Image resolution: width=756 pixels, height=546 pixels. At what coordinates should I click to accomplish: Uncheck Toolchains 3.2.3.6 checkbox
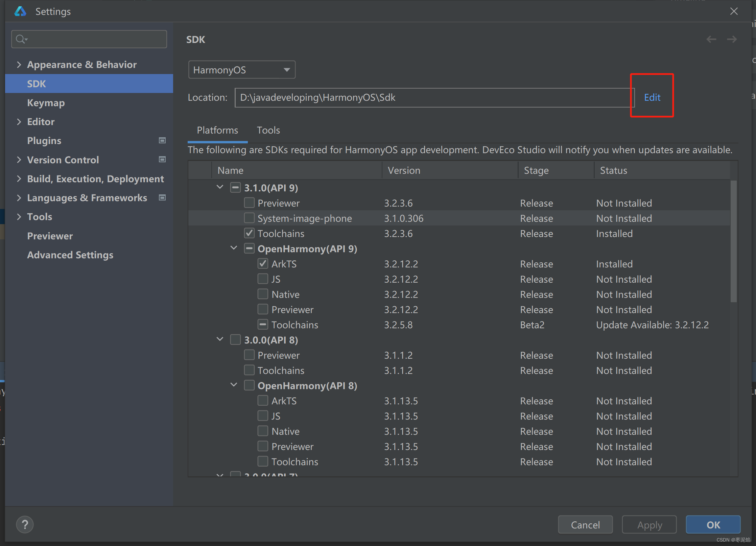coord(249,233)
